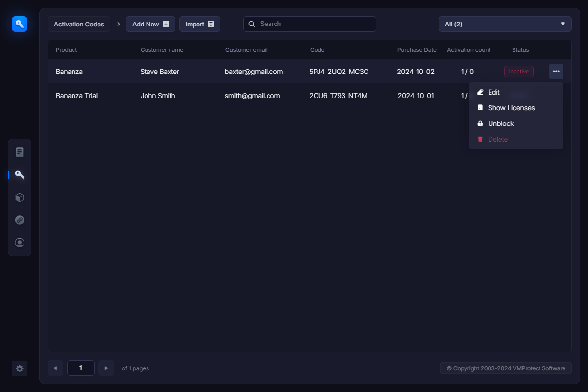Focus the Search input field
The width and height of the screenshot is (588, 392).
[x=314, y=24]
